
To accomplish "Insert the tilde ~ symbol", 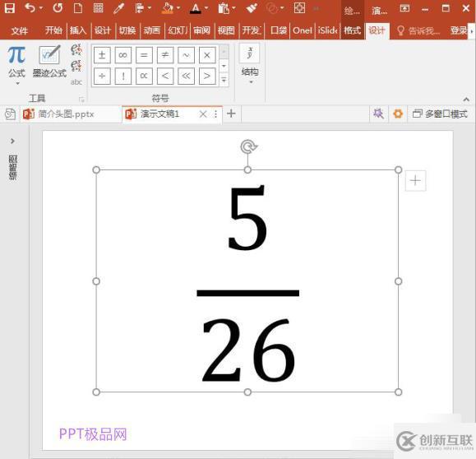I will [x=186, y=55].
